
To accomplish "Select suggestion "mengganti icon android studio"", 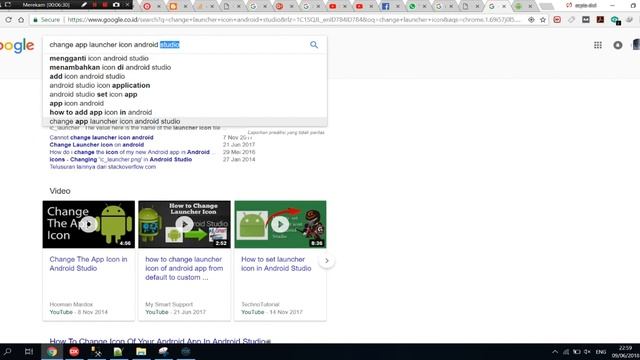I will pyautogui.click(x=99, y=58).
